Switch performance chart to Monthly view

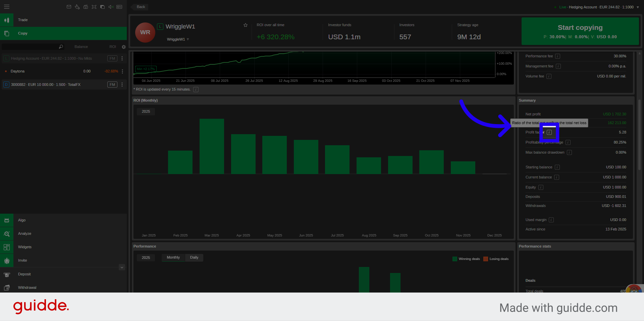coord(173,258)
